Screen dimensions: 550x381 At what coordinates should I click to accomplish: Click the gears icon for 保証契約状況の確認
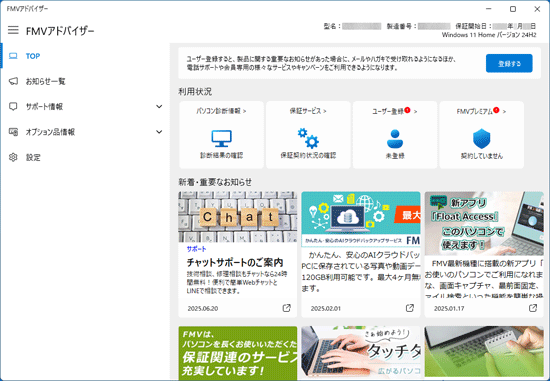tap(308, 138)
